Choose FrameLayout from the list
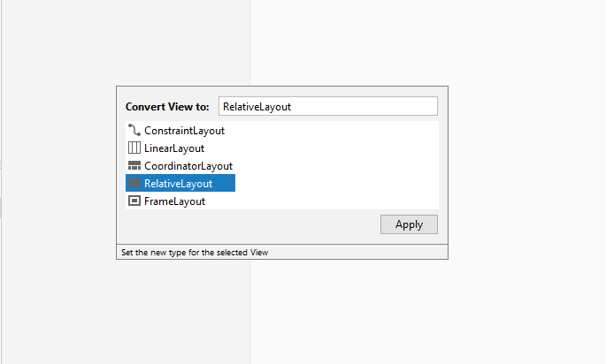 click(174, 201)
